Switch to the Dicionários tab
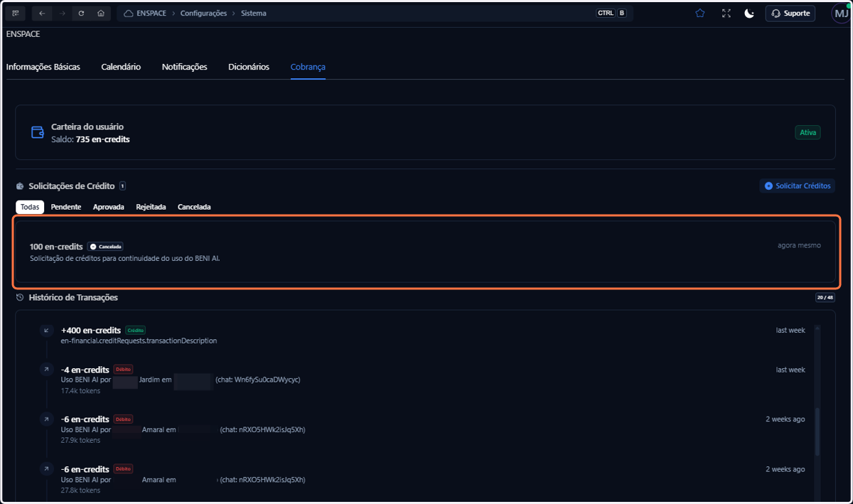This screenshot has height=504, width=853. point(249,67)
